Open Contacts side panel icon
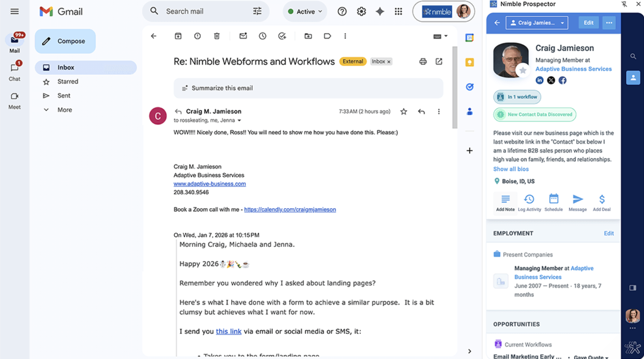The width and height of the screenshot is (644, 359). 470,112
